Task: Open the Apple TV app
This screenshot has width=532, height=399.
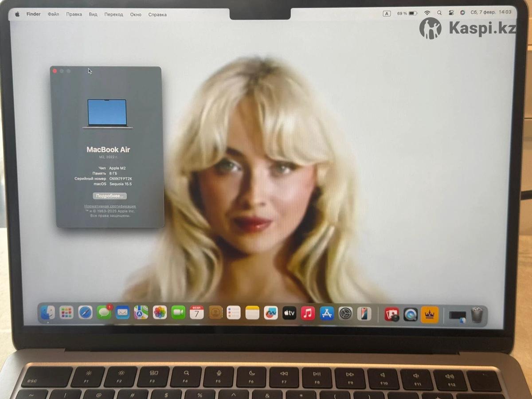Action: [289, 313]
